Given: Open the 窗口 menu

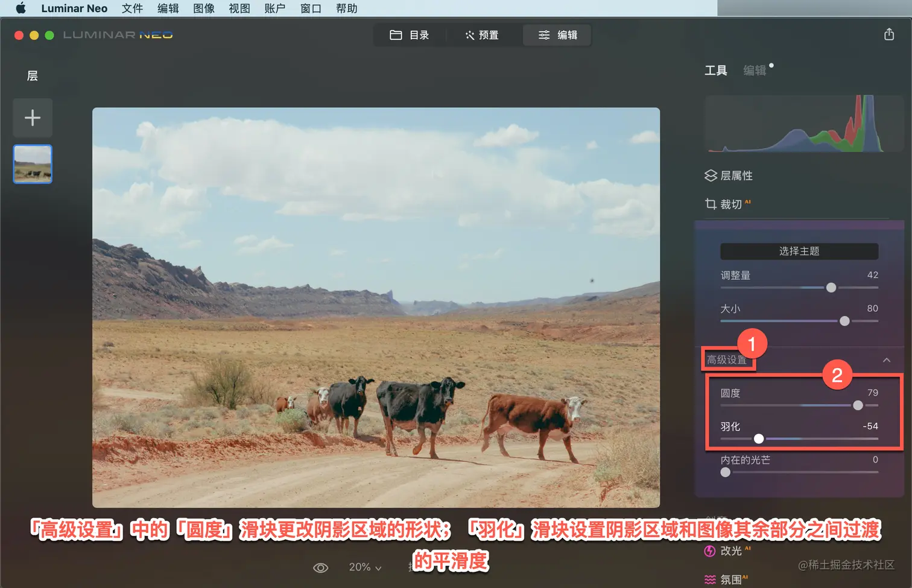Looking at the screenshot, I should click(x=311, y=8).
